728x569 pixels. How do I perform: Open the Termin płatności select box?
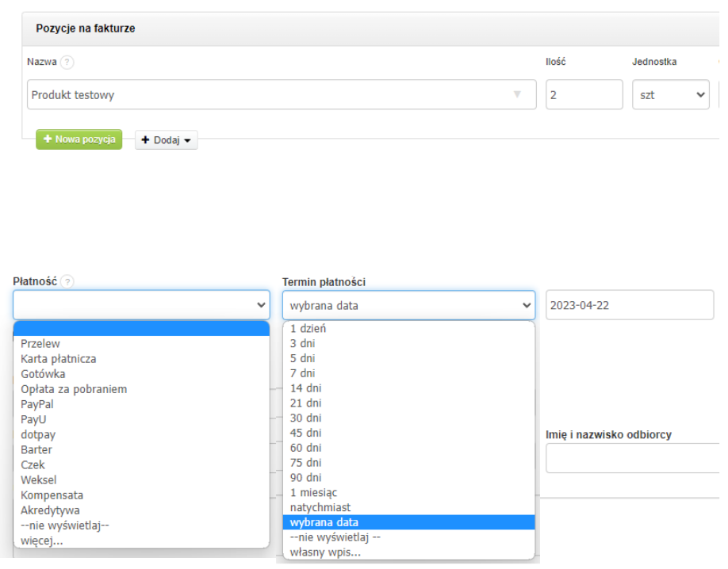click(408, 305)
